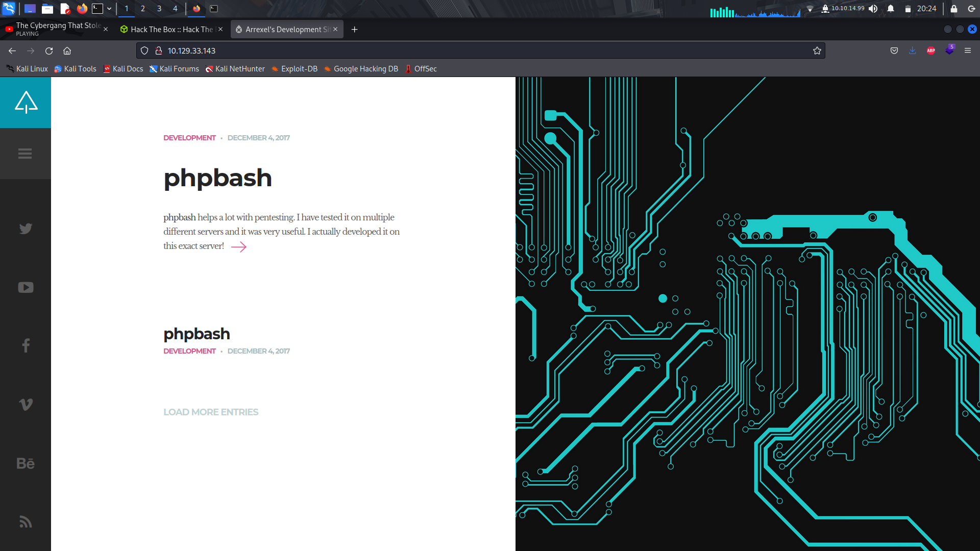This screenshot has width=980, height=551.
Task: Click the site logo triangle icon
Action: point(26,102)
